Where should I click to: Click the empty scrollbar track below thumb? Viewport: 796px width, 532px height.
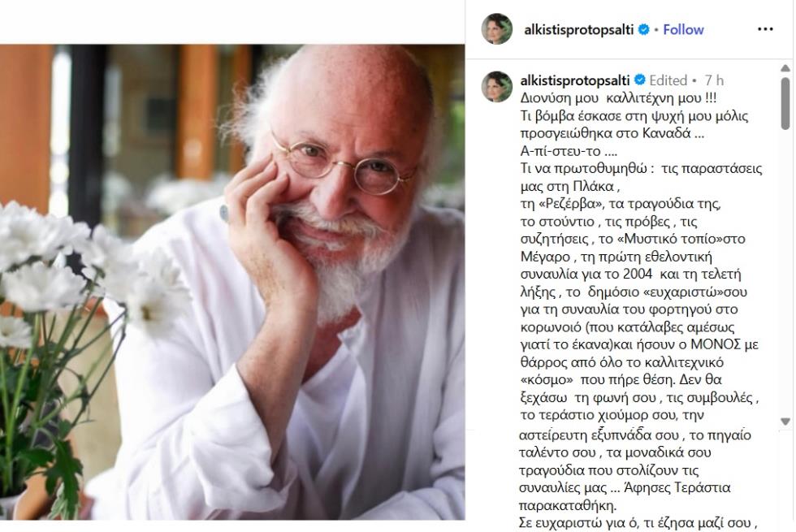(x=785, y=275)
